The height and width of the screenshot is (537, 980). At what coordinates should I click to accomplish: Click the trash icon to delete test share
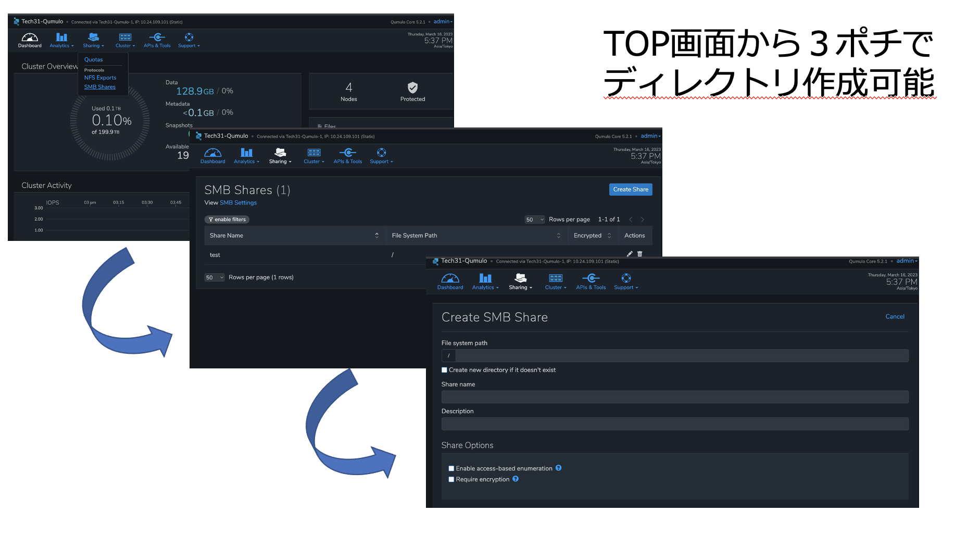tap(640, 254)
